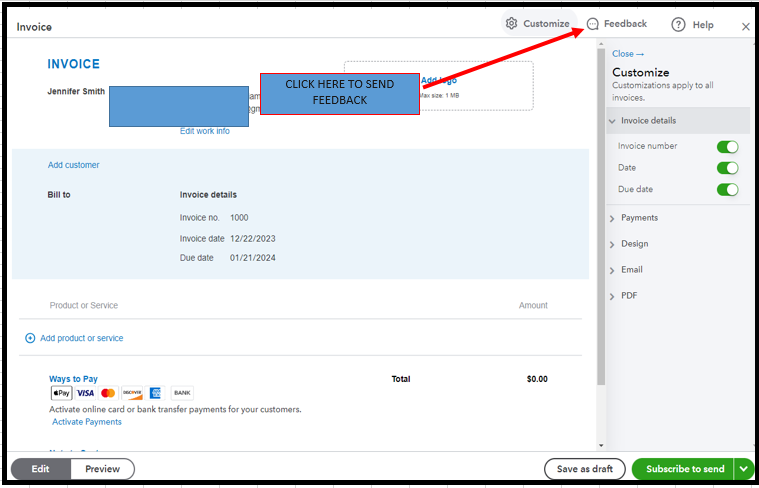Click the scrollbar up arrow
Viewport: 759px width, 488px height.
601,44
